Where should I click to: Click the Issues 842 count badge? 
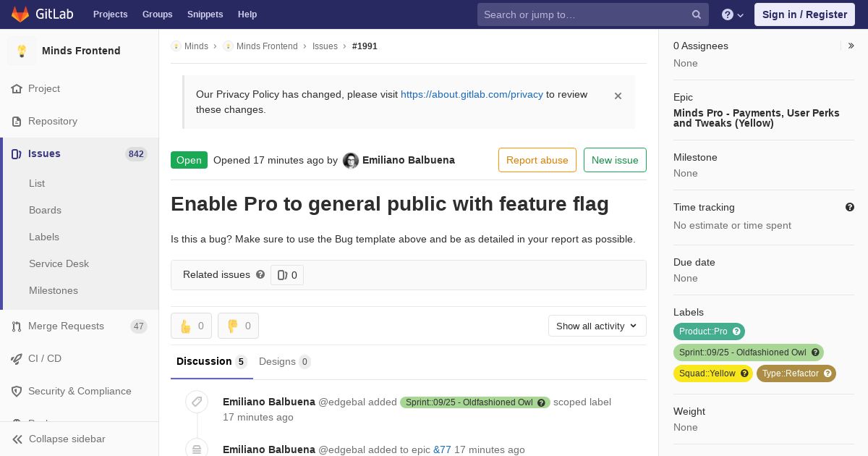(136, 154)
